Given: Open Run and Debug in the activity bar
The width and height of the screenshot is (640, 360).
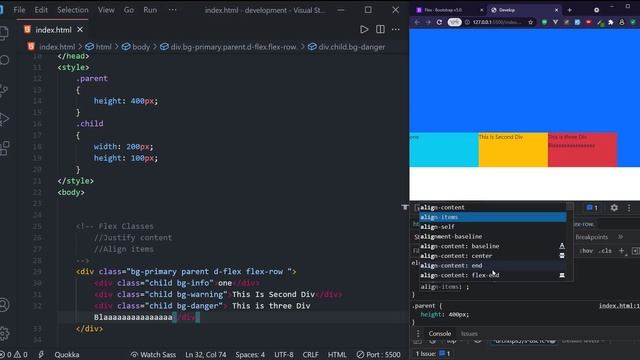Looking at the screenshot, I should tap(4, 119).
